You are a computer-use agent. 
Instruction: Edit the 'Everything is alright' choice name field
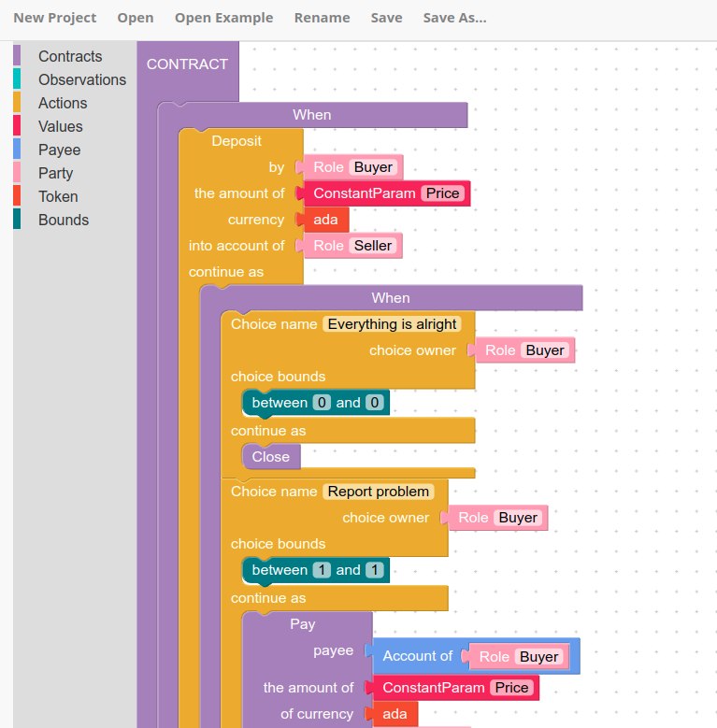[x=392, y=324]
